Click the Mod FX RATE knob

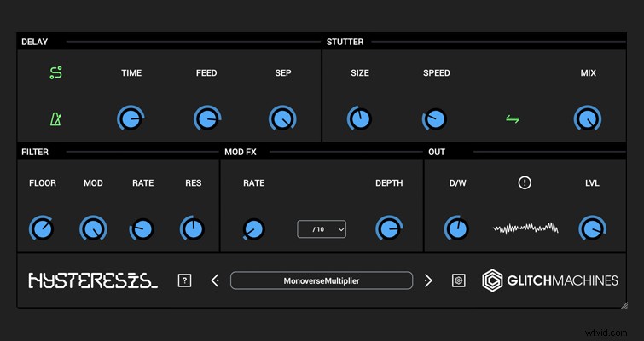pyautogui.click(x=253, y=229)
